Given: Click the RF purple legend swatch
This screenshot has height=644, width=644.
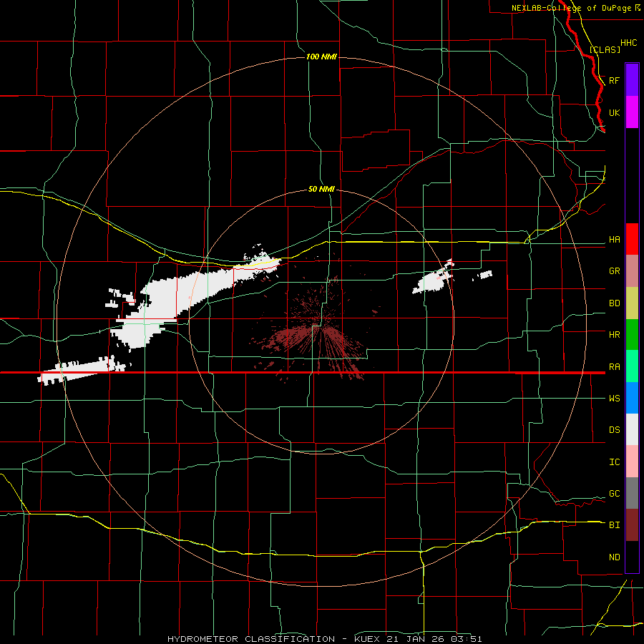Looking at the screenshot, I should tap(632, 80).
